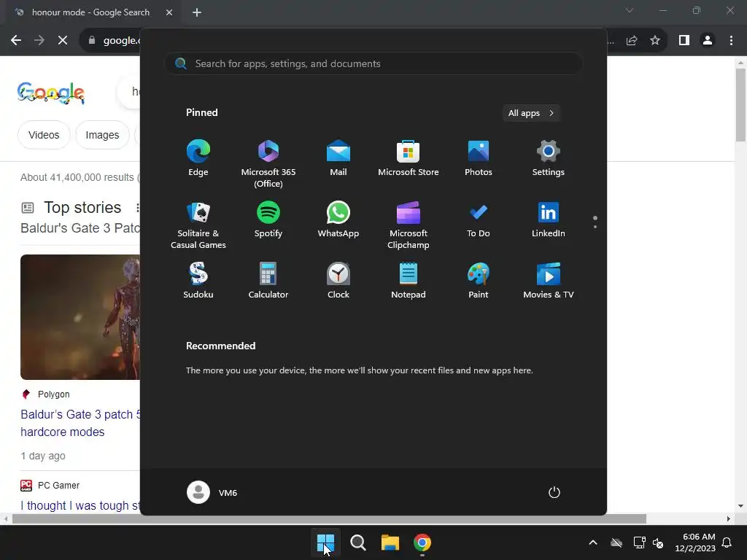
Task: Open taskbar Search
Action: (x=357, y=542)
